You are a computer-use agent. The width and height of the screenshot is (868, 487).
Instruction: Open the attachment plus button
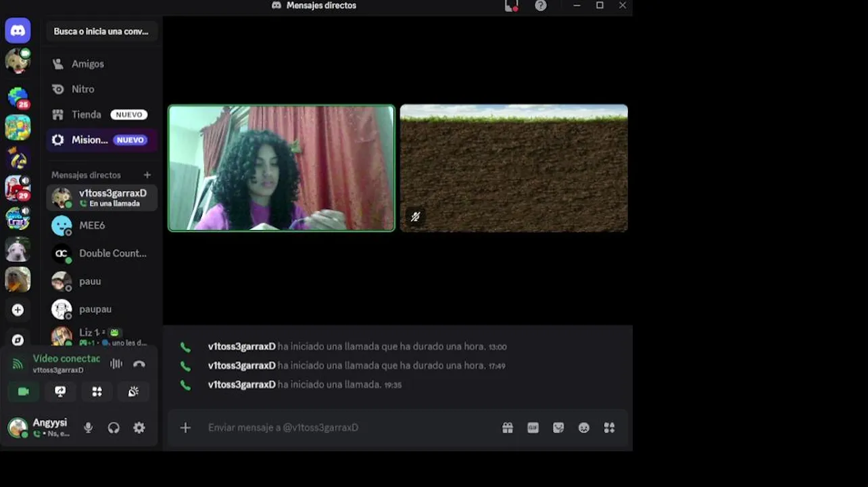point(185,427)
